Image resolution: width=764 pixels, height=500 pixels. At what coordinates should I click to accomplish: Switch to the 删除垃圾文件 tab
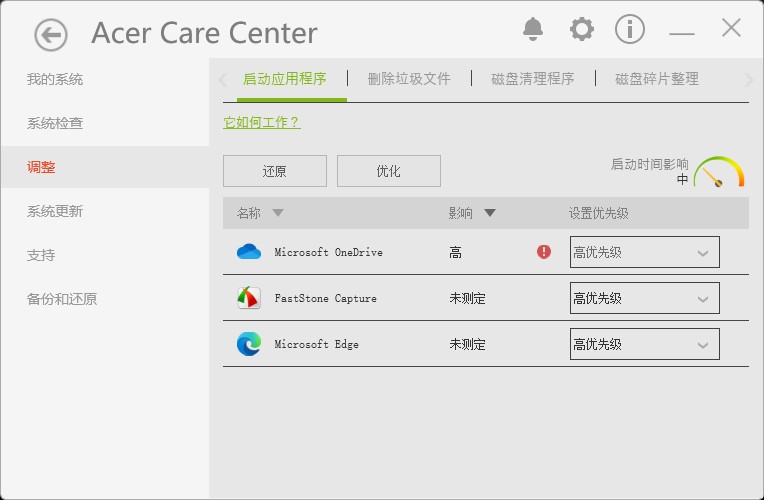point(409,79)
